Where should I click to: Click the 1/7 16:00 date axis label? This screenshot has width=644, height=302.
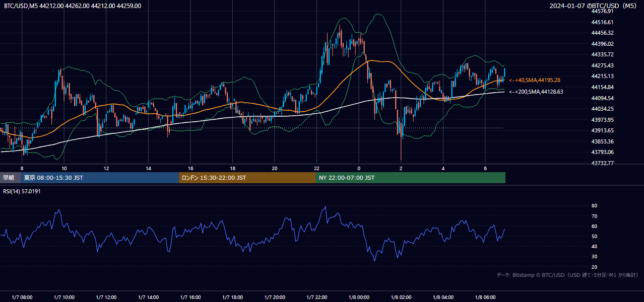190,297
